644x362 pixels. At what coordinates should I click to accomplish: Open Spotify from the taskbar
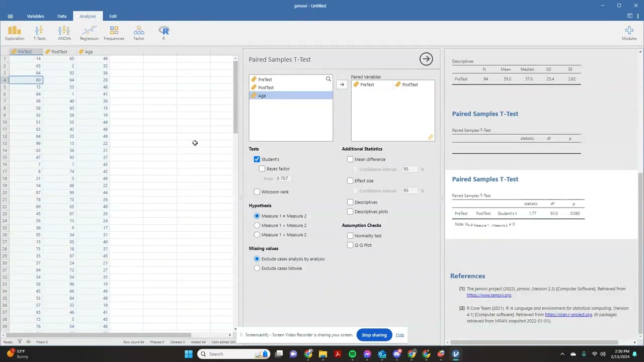pos(352,354)
